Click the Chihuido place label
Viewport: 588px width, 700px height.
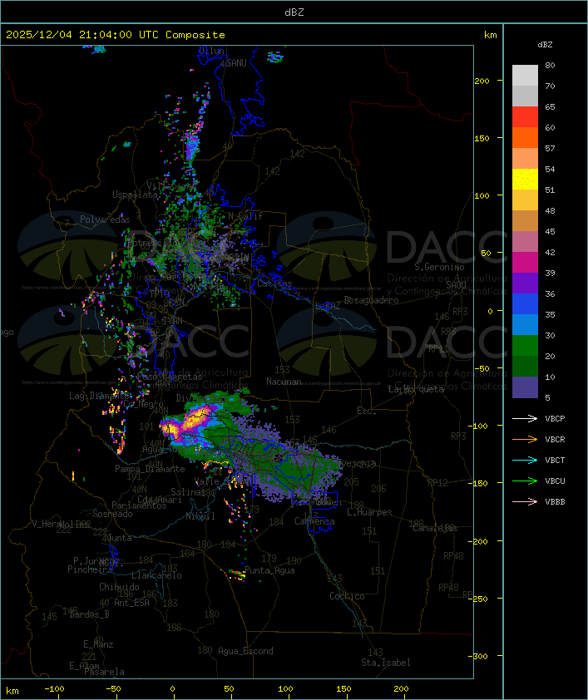coord(119,587)
